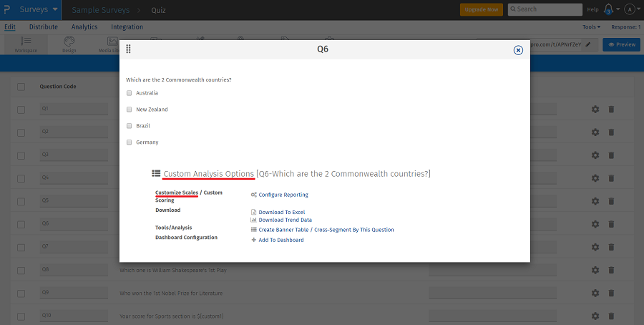Tick the New Zealand checkbox
Viewport: 644px width, 325px height.
pos(130,110)
